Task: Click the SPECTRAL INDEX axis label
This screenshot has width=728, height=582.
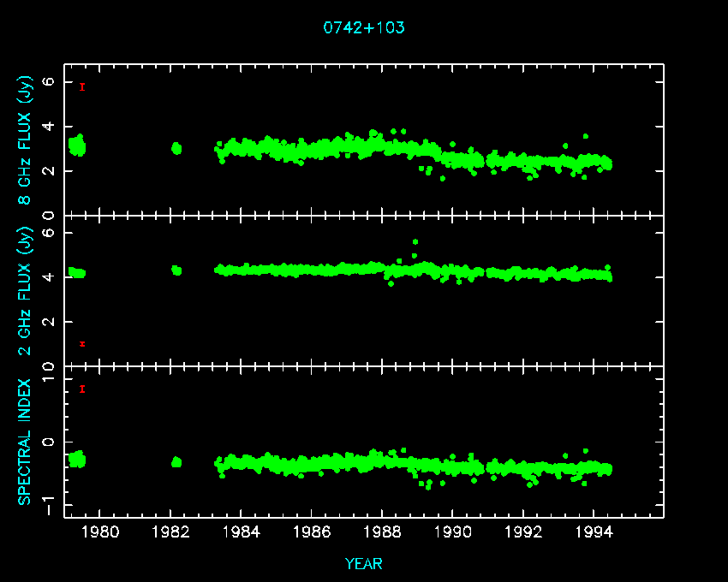Action: (26, 442)
